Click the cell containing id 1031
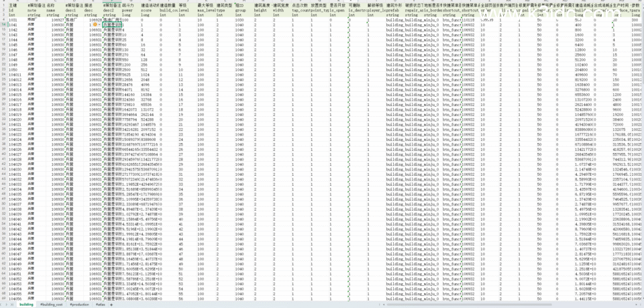644x308 pixels. pos(13,20)
